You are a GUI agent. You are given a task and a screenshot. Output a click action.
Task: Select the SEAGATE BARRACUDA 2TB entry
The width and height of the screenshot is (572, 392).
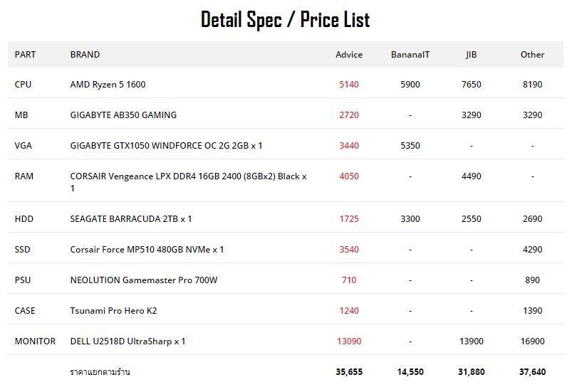tap(130, 219)
